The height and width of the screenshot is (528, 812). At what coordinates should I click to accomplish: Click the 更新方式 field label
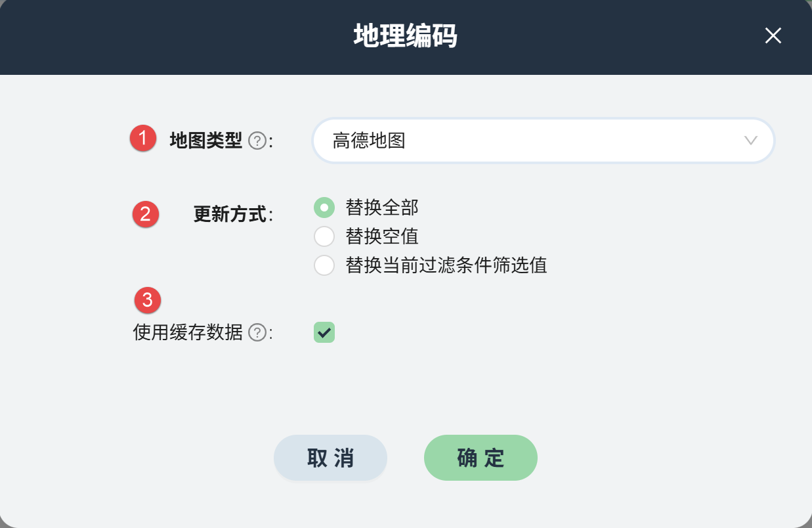point(230,215)
